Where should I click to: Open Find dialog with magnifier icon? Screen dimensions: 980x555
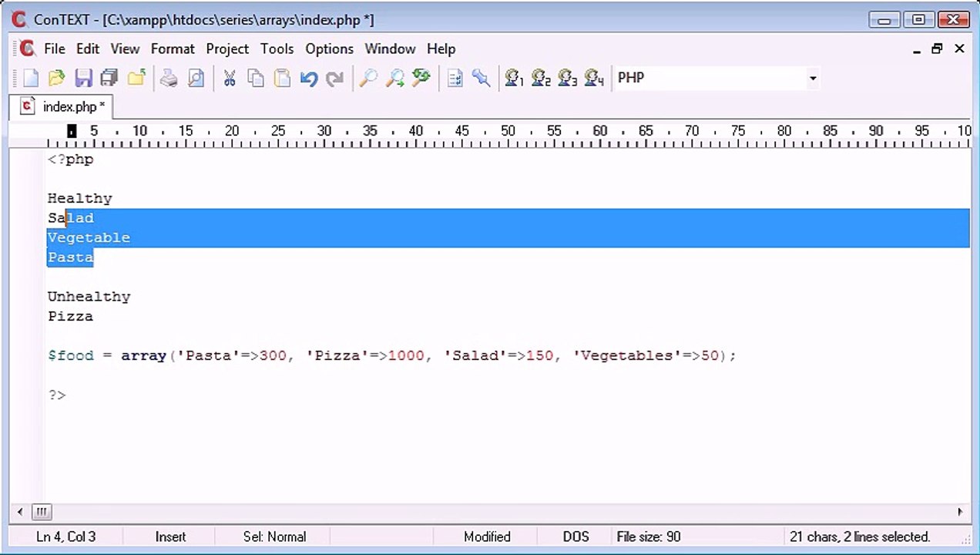click(368, 78)
